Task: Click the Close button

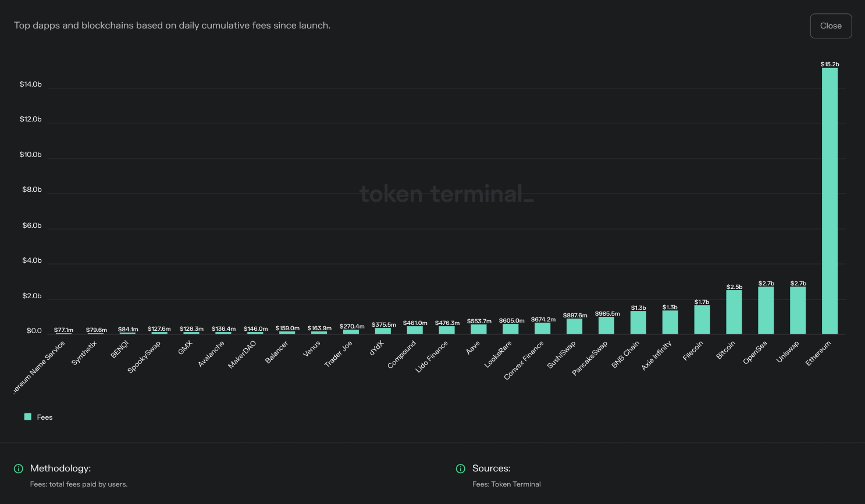Action: pos(831,26)
